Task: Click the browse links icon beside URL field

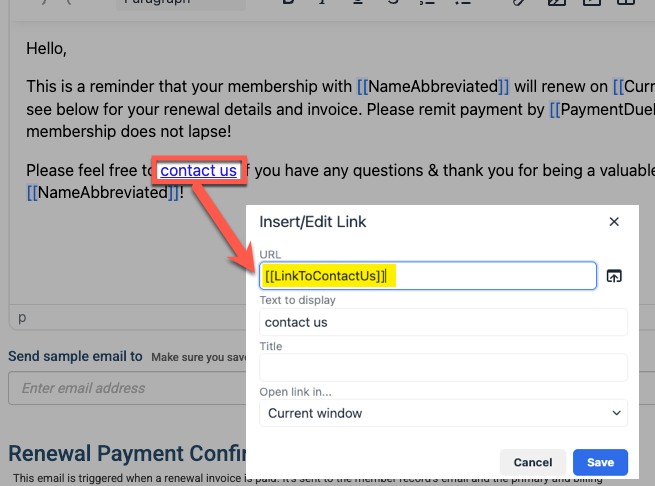Action: click(614, 276)
